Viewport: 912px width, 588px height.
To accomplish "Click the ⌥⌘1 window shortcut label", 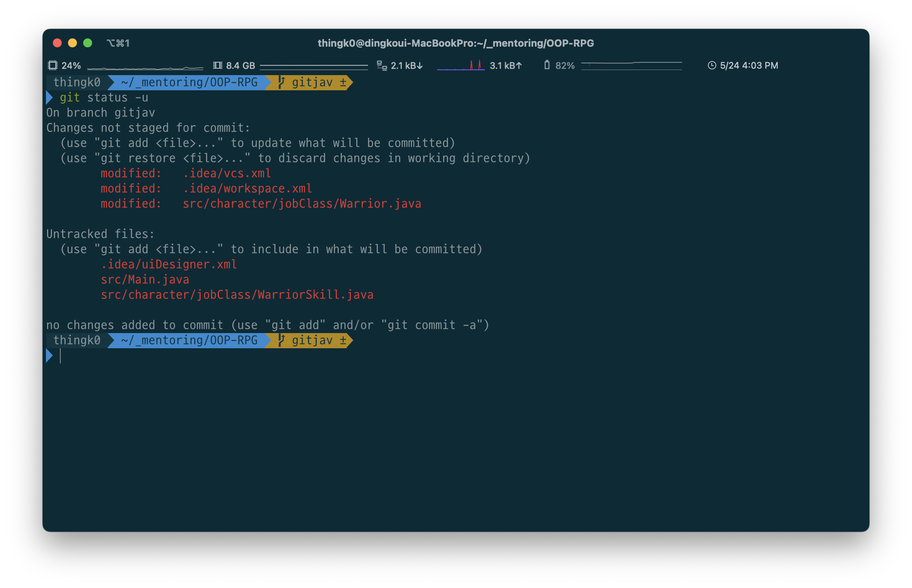I will tap(118, 43).
